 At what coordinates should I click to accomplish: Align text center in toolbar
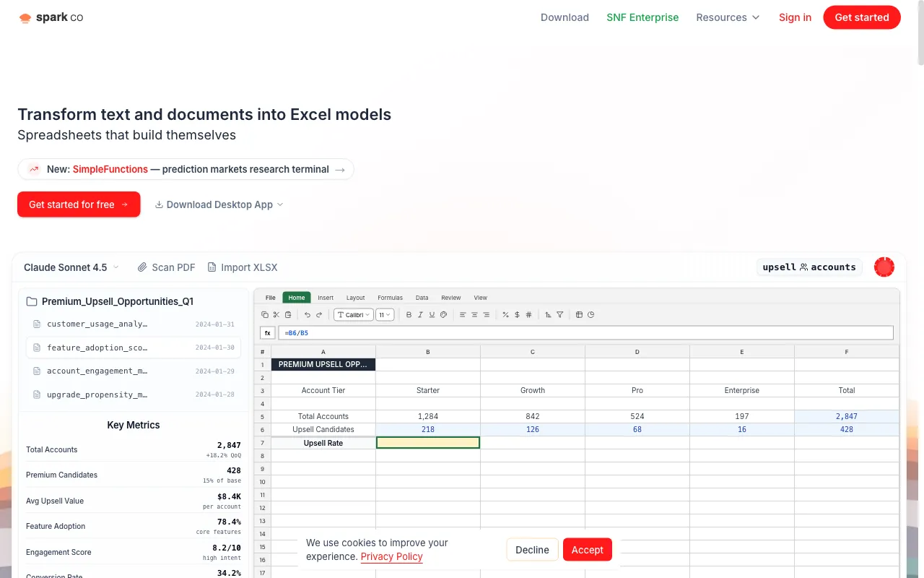(x=474, y=314)
